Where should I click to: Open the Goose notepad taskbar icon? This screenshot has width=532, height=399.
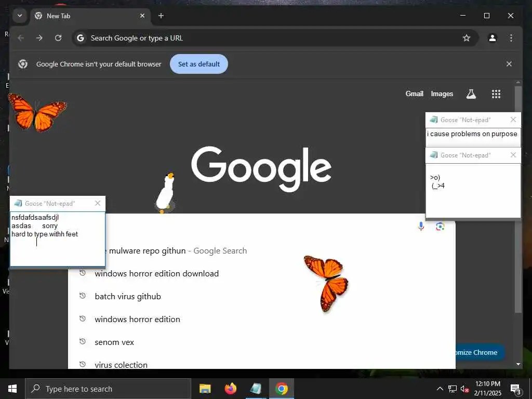(256, 389)
